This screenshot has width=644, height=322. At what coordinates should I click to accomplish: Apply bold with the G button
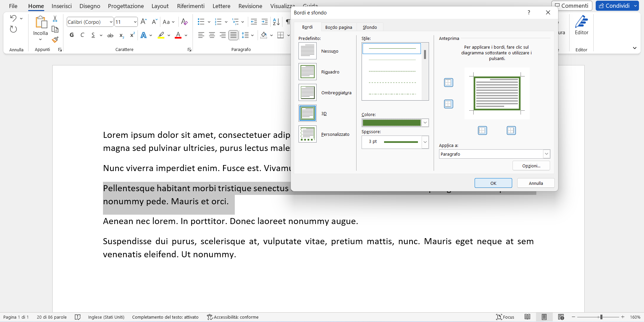click(71, 35)
